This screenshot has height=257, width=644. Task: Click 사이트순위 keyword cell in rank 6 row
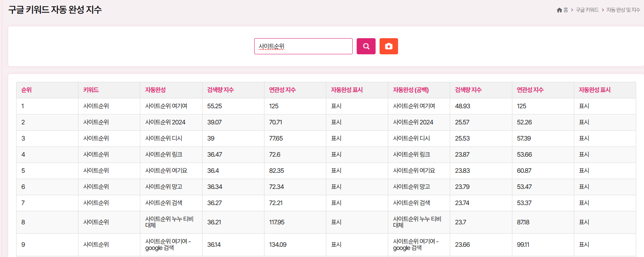(96, 187)
